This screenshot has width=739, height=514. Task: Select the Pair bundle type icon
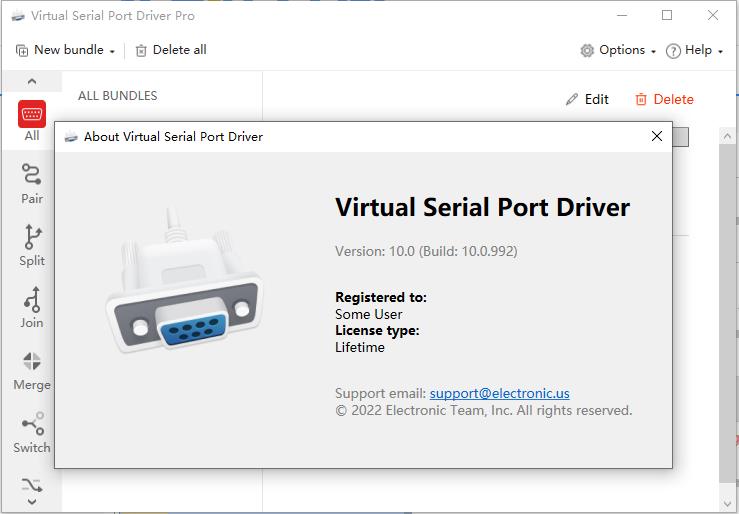[32, 174]
